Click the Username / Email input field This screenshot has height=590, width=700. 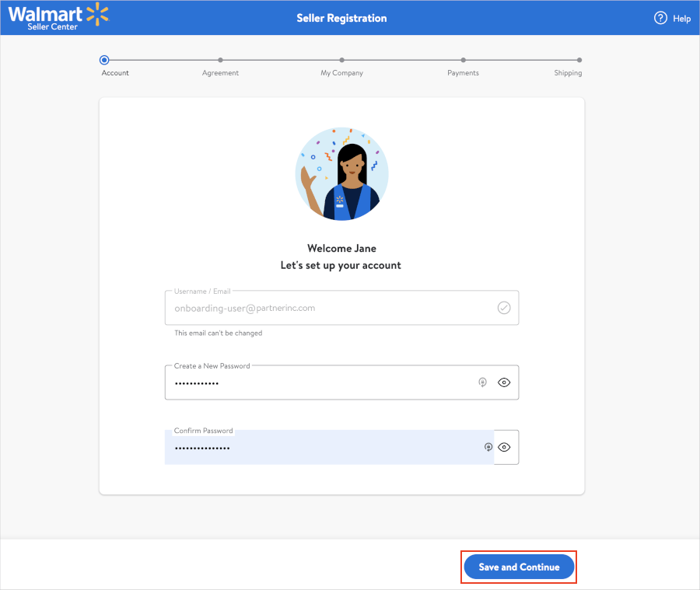point(327,308)
